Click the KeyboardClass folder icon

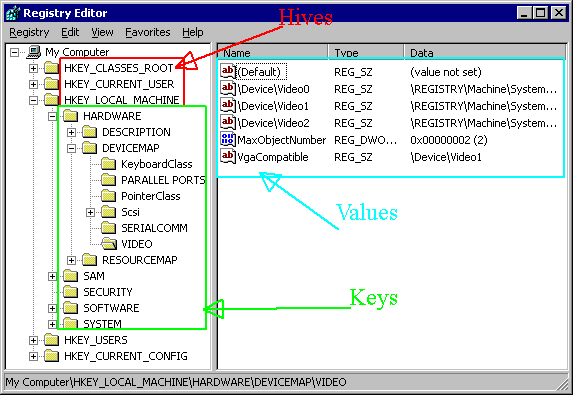point(109,164)
